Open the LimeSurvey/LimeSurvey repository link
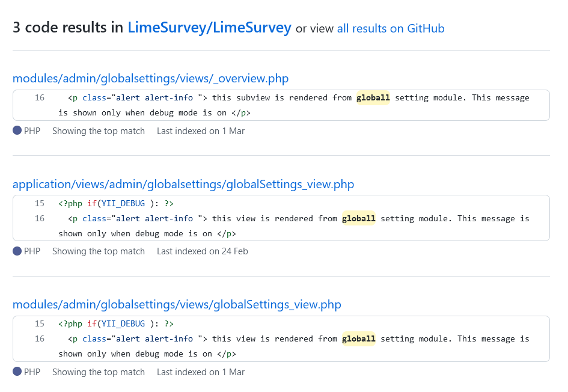 click(209, 28)
